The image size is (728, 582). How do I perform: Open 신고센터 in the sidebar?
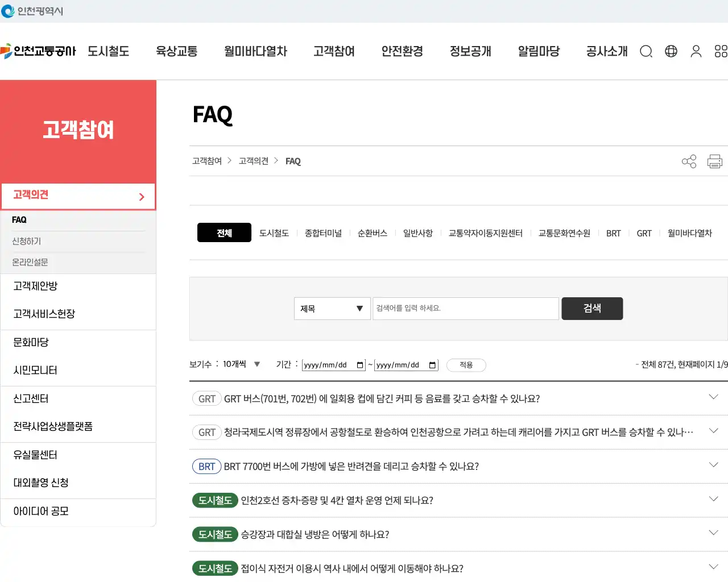coord(31,399)
